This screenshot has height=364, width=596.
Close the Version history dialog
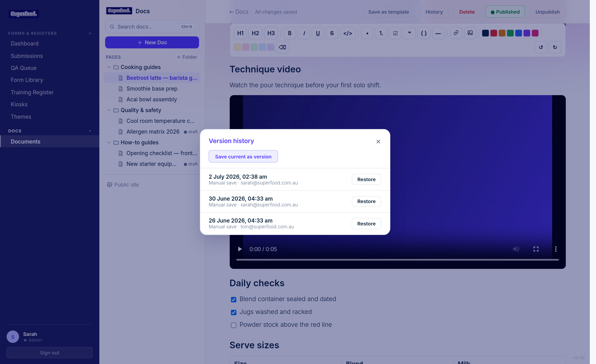point(378,142)
